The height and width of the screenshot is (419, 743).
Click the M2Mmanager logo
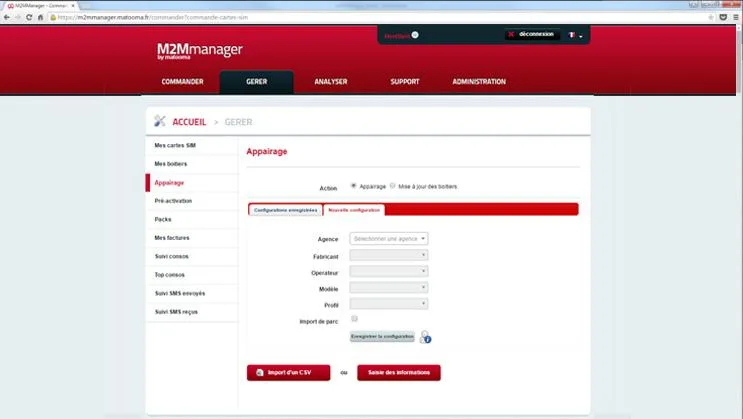[199, 51]
